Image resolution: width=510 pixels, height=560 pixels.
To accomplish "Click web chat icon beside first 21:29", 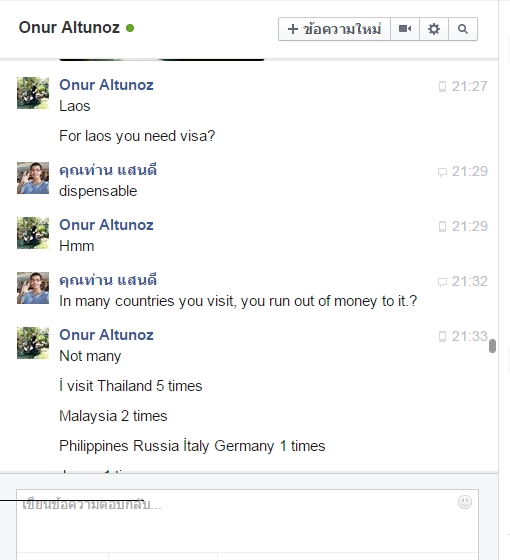I will pyautogui.click(x=442, y=172).
